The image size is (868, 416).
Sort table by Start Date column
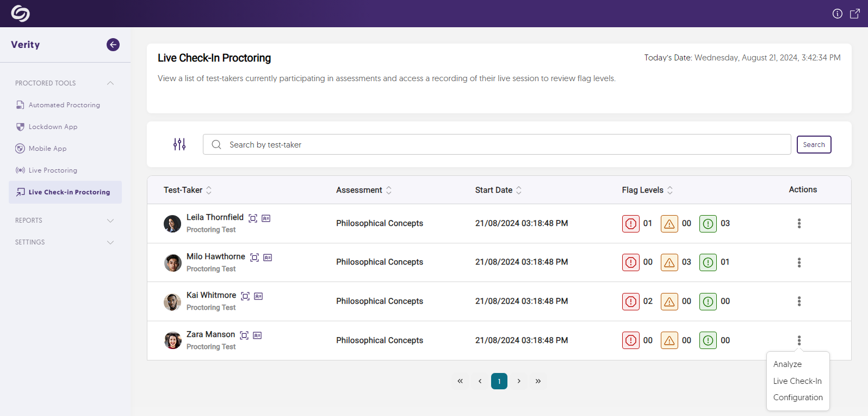click(x=519, y=190)
